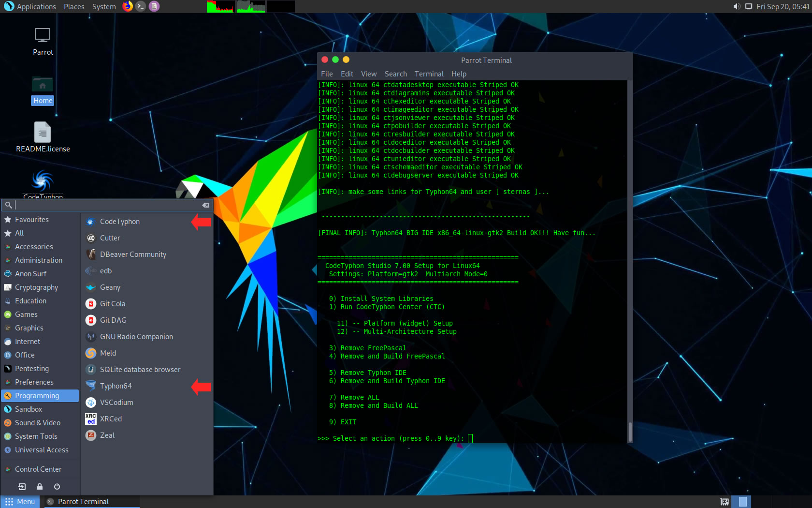Click the menu logout icon
The image size is (812, 508).
(22, 487)
